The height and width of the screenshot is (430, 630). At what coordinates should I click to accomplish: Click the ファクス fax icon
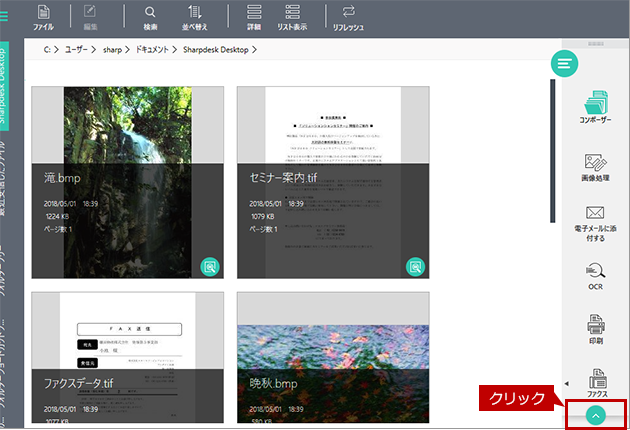(x=597, y=383)
